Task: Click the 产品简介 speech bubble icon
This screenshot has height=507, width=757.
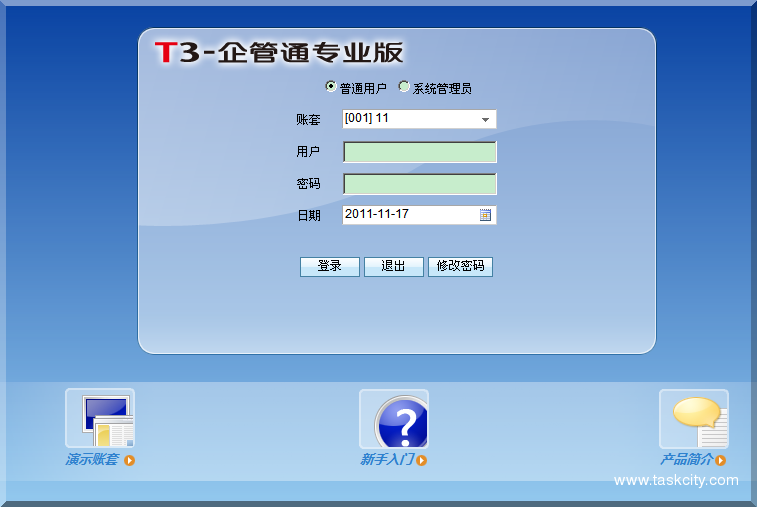Action: click(694, 418)
